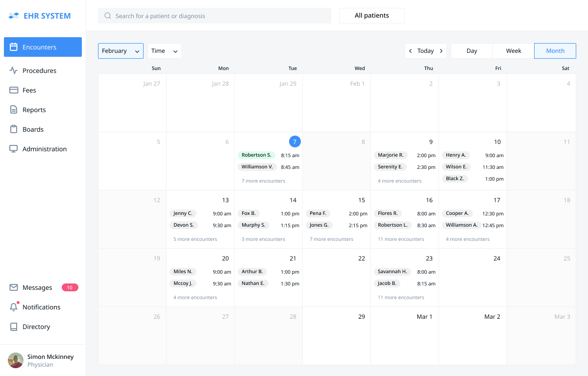
Task: Click the Notifications bell icon
Action: pos(14,307)
